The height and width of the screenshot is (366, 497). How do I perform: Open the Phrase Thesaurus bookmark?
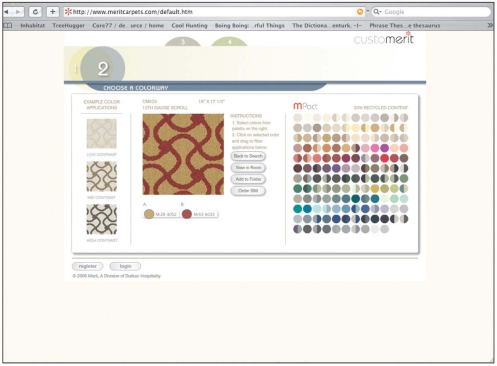point(405,26)
